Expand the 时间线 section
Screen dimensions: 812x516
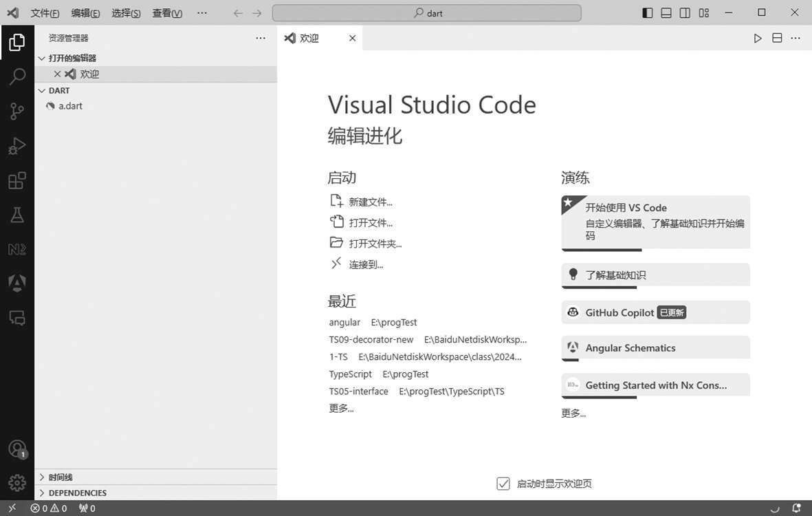pyautogui.click(x=61, y=477)
